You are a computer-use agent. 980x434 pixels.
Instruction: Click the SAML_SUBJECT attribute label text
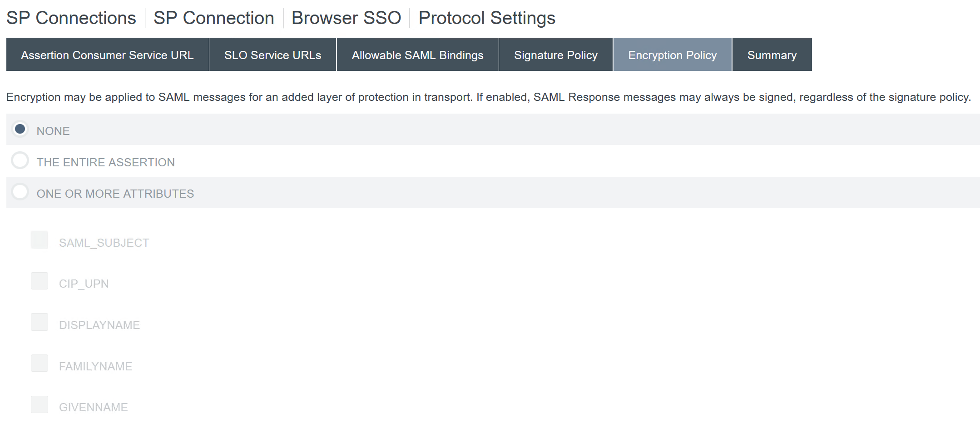(x=104, y=242)
